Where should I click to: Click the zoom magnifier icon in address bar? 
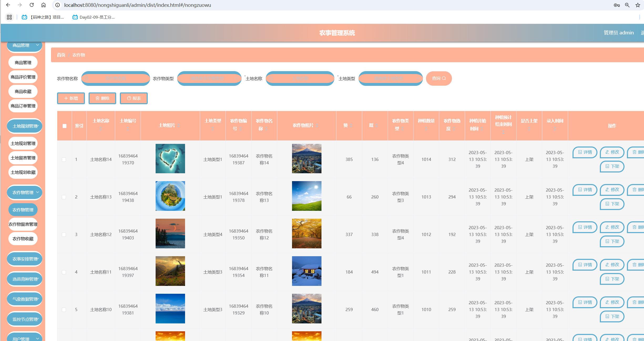(x=627, y=5)
